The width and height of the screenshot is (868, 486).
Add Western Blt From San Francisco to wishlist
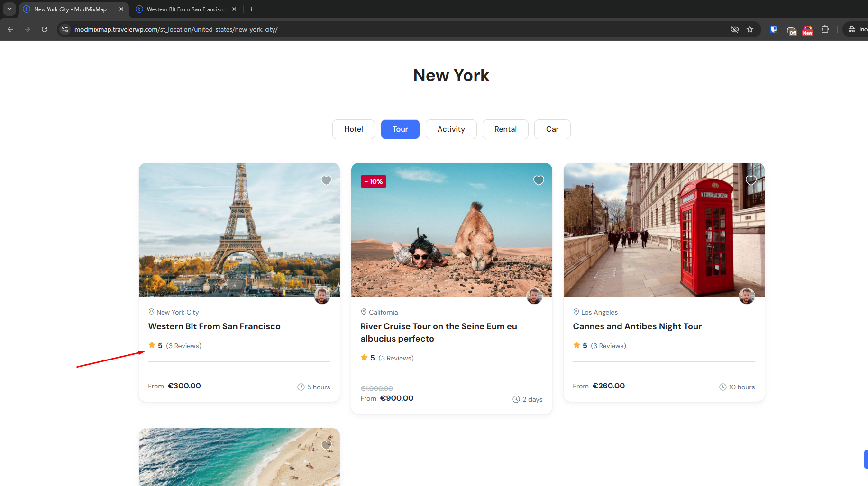click(x=326, y=180)
